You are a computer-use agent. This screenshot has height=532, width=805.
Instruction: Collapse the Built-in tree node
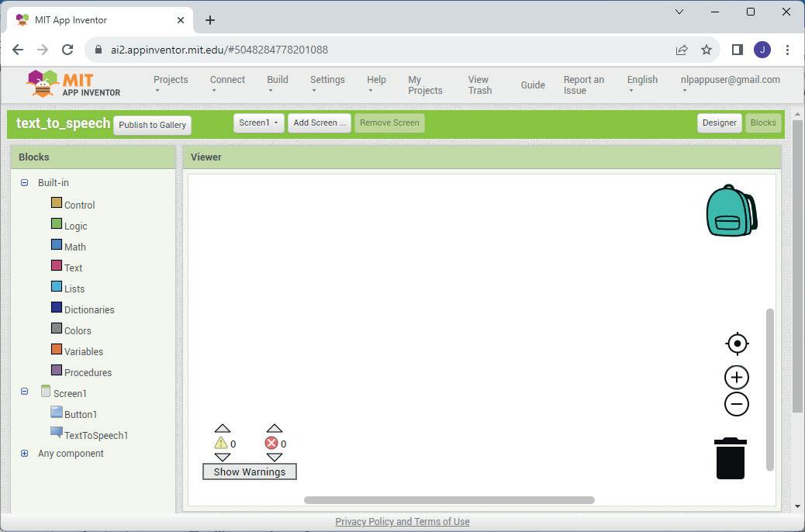coord(24,183)
